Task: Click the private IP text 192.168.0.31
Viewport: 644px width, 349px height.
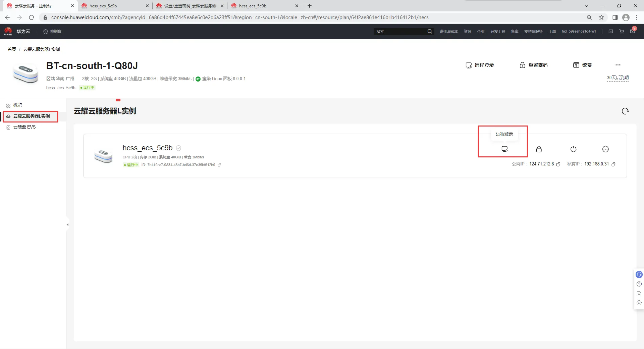Action: [596, 164]
